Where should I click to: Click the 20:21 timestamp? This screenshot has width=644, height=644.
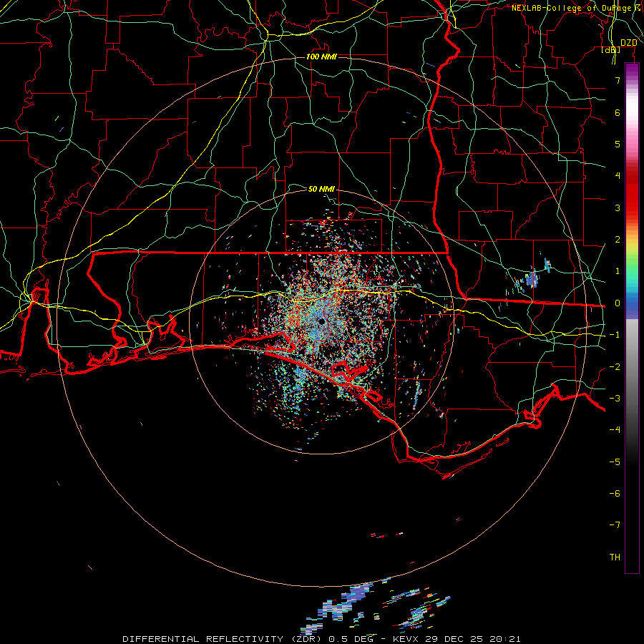pyautogui.click(x=505, y=639)
